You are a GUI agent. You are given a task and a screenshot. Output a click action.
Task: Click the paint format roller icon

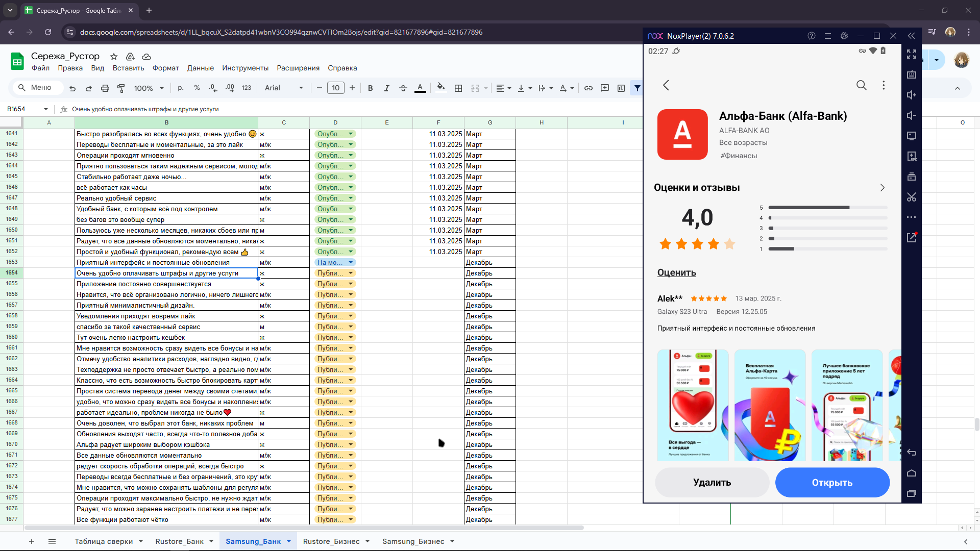pyautogui.click(x=121, y=88)
